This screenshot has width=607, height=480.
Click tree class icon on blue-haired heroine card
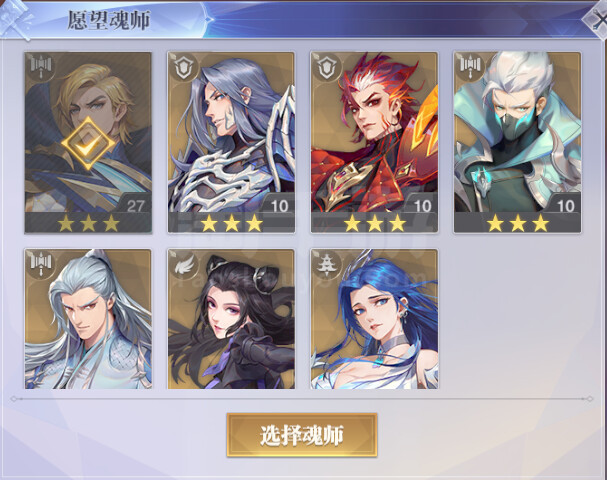327,264
